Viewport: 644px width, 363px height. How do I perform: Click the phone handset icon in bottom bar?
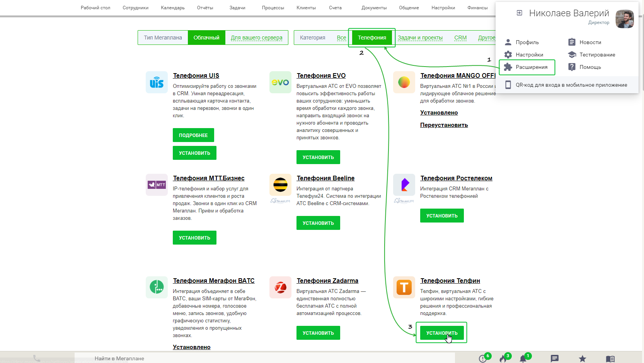point(37,358)
